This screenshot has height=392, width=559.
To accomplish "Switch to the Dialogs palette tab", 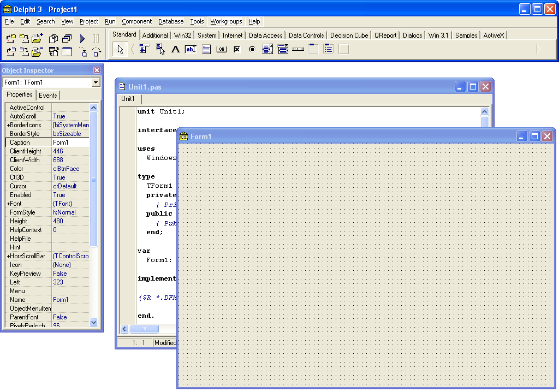I will (413, 35).
